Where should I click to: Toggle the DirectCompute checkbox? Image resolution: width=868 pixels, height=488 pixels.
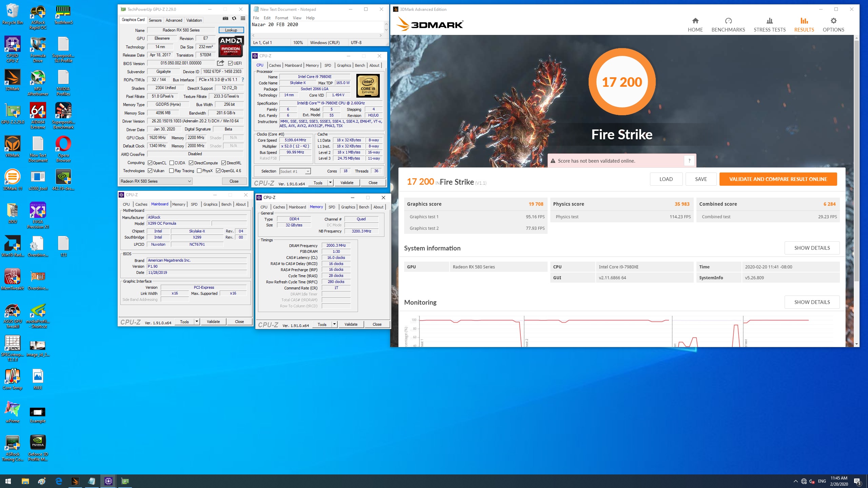pos(191,163)
